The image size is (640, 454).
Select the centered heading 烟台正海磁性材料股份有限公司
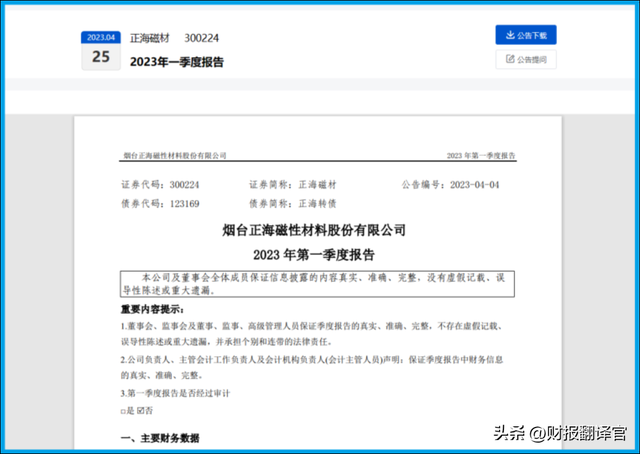[314, 230]
